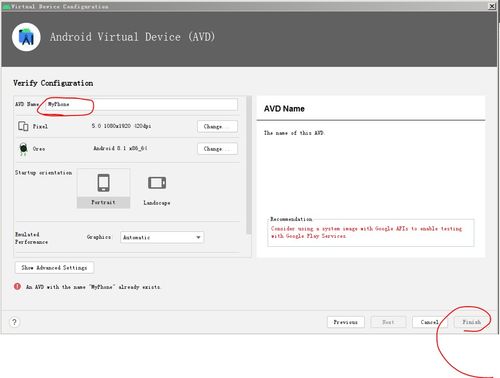Click the AVD Name text field
This screenshot has height=378, width=500.
click(x=141, y=104)
